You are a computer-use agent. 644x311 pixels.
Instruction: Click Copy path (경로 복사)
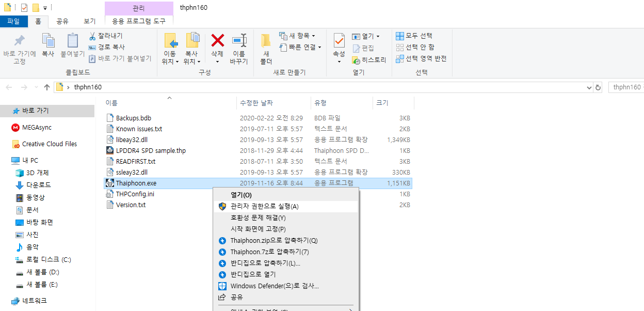tap(106, 47)
